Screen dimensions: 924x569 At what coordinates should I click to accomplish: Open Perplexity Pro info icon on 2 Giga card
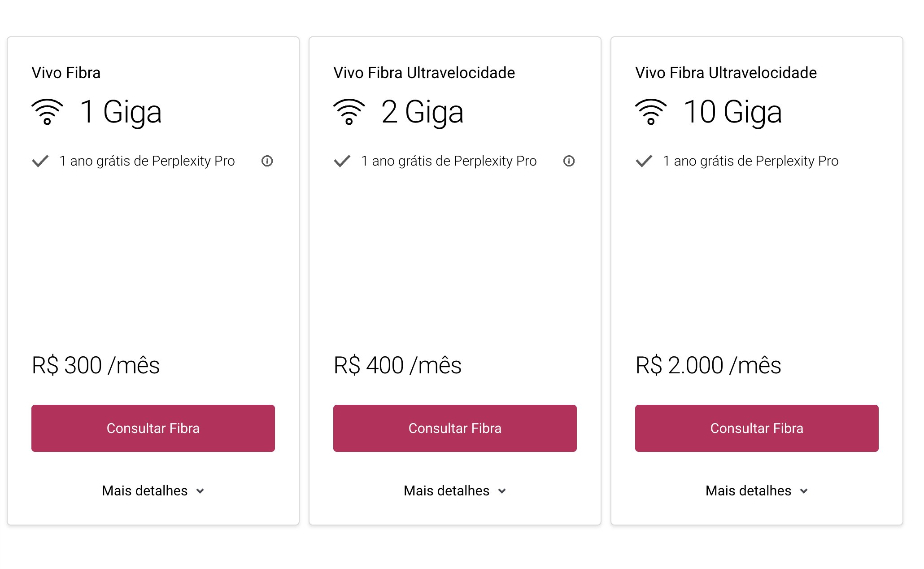coord(569,161)
